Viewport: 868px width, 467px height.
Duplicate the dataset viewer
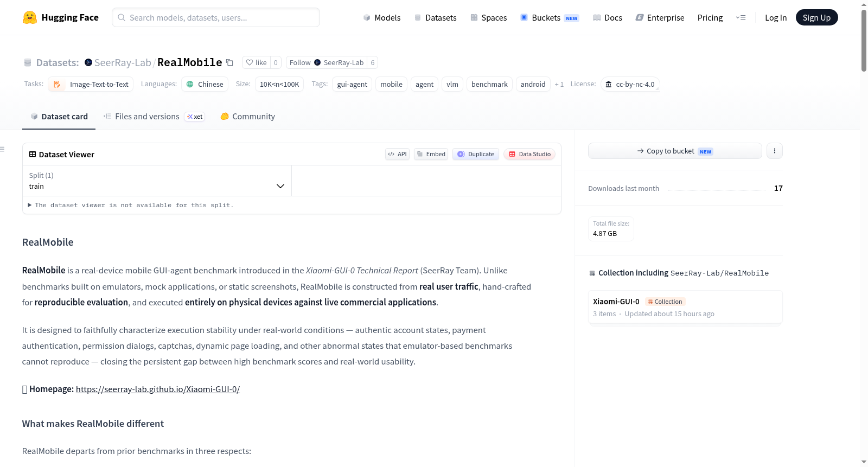476,154
